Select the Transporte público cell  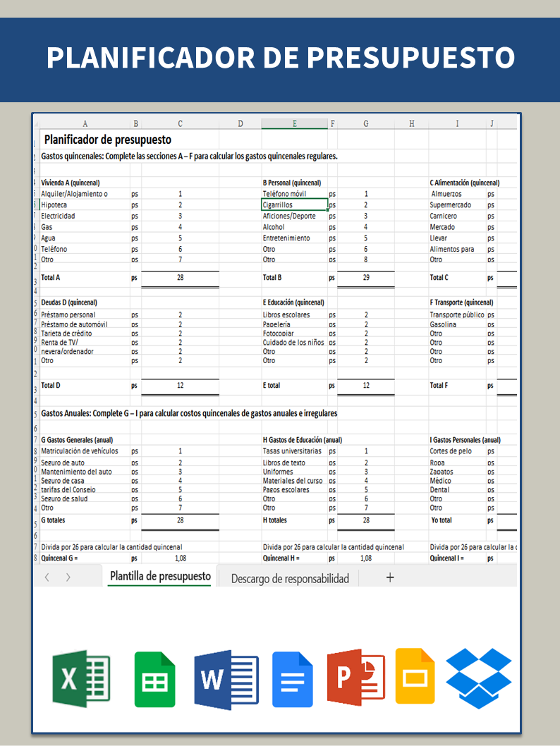457,315
